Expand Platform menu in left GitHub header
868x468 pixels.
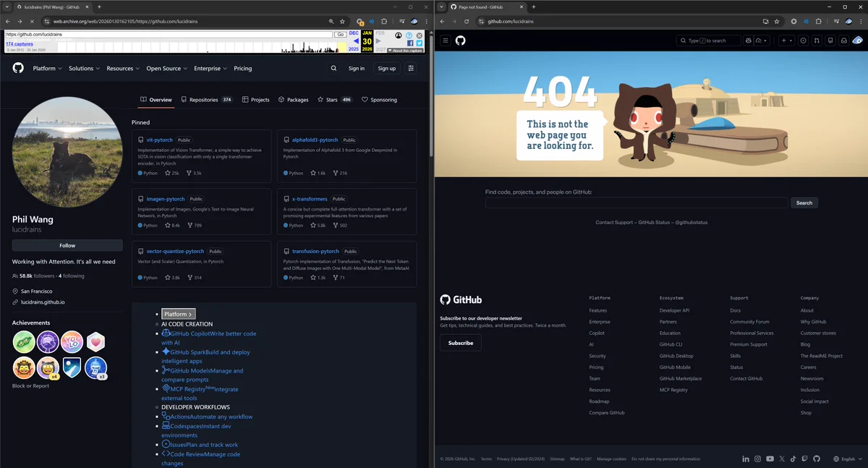pos(48,68)
